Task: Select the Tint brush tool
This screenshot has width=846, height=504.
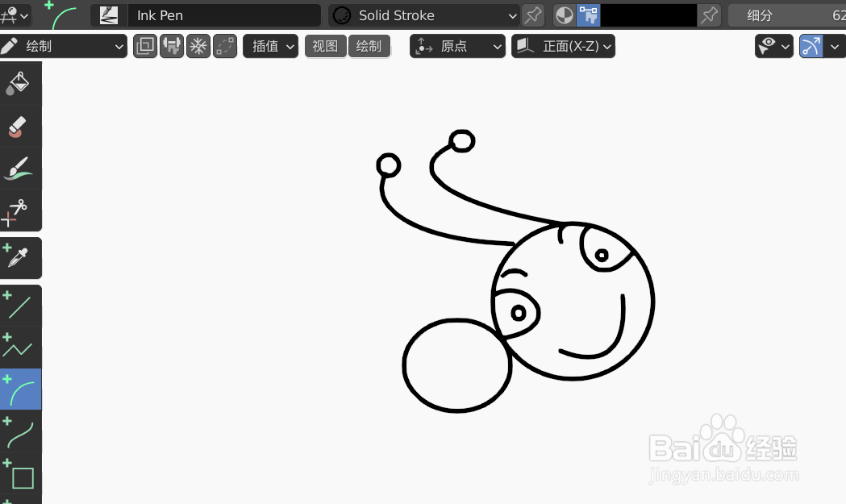Action: [20, 168]
